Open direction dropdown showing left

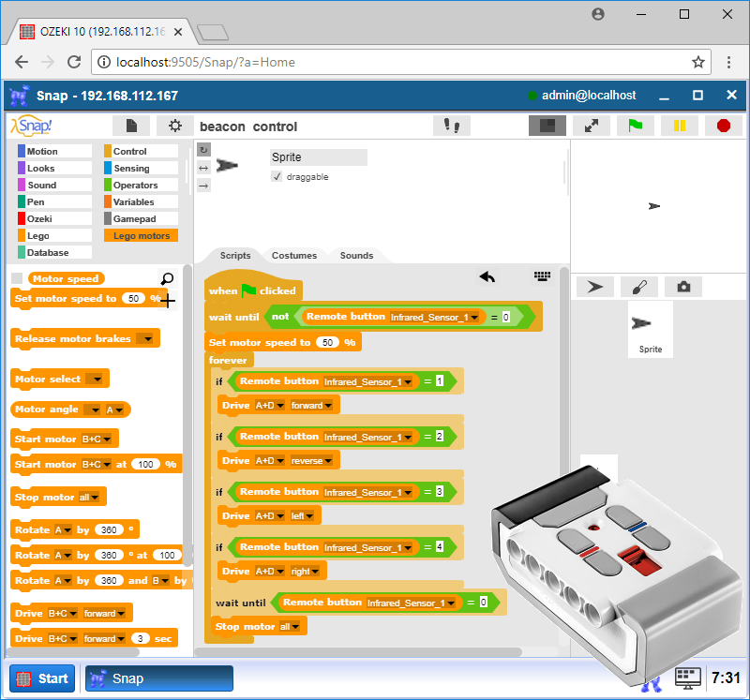[302, 516]
